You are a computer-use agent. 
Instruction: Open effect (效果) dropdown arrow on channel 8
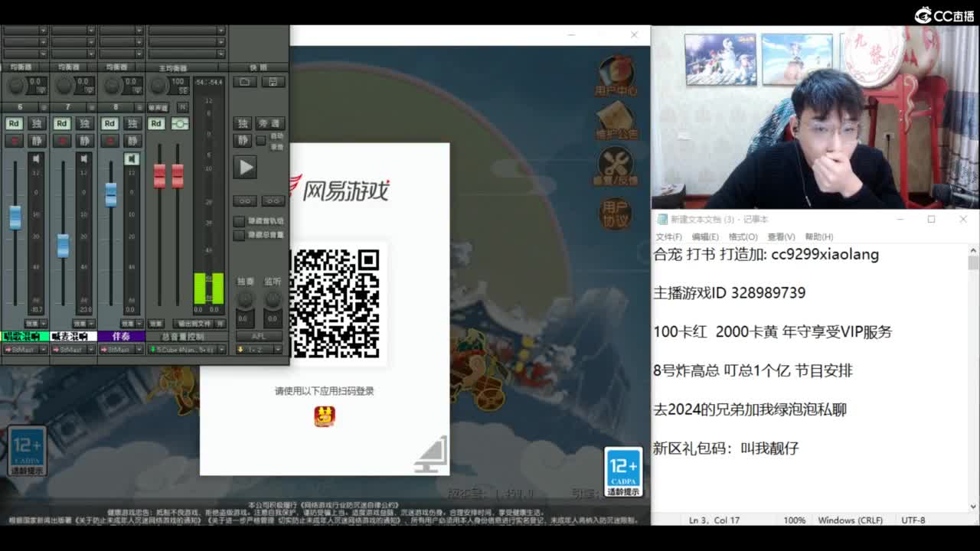pos(139,324)
